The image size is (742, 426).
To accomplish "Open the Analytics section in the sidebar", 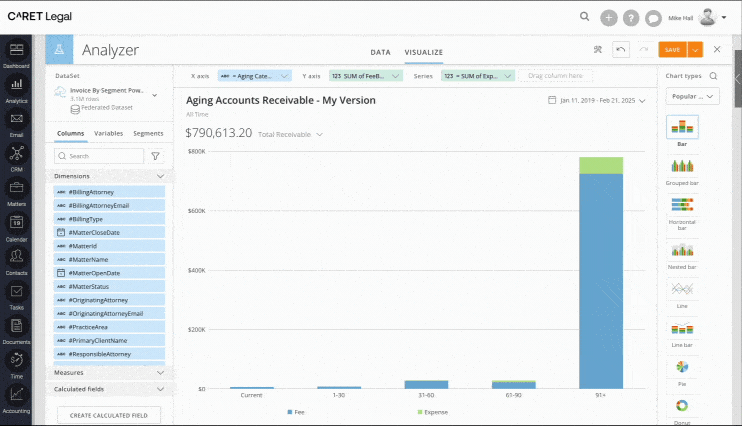I will click(16, 85).
